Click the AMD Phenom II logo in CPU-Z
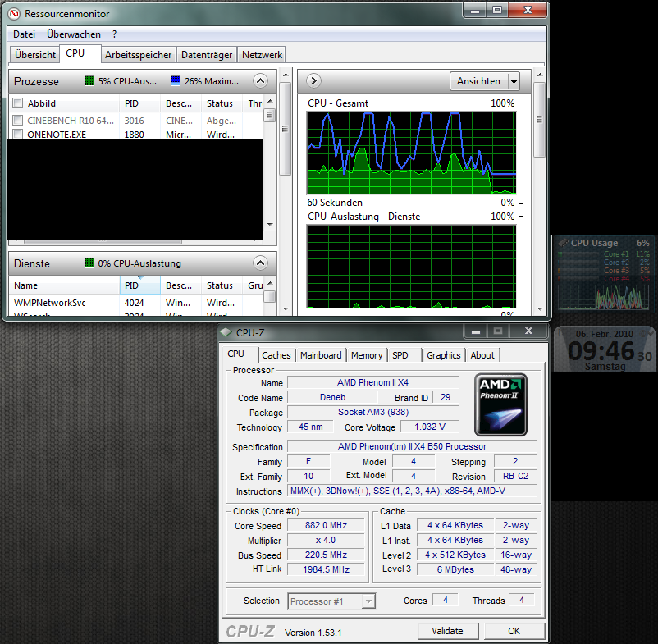Screen dimensions: 658x644 [x=500, y=404]
